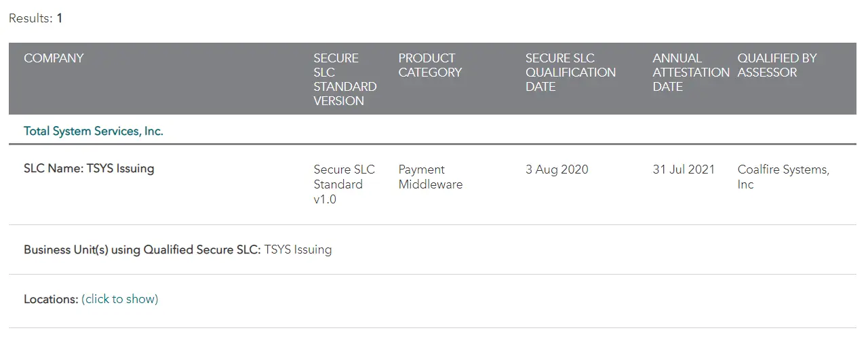Select the 3 Aug 2020 qualification date
The width and height of the screenshot is (868, 339).
coord(557,169)
